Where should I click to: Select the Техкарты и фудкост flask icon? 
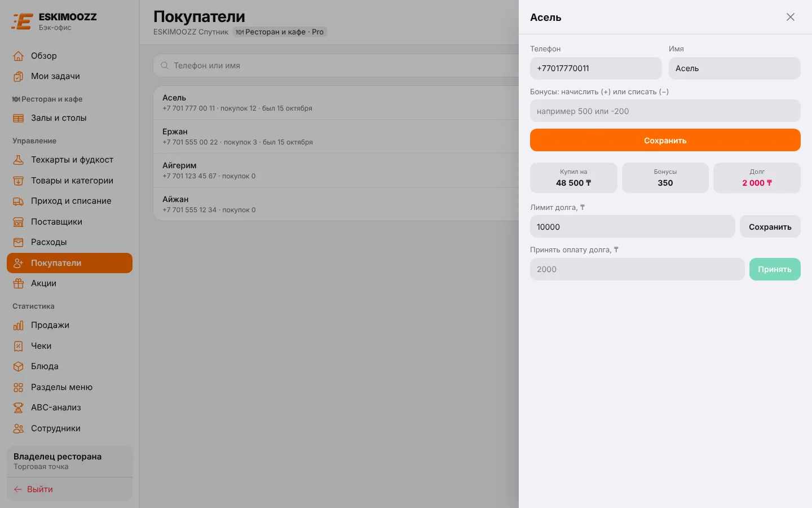(19, 160)
